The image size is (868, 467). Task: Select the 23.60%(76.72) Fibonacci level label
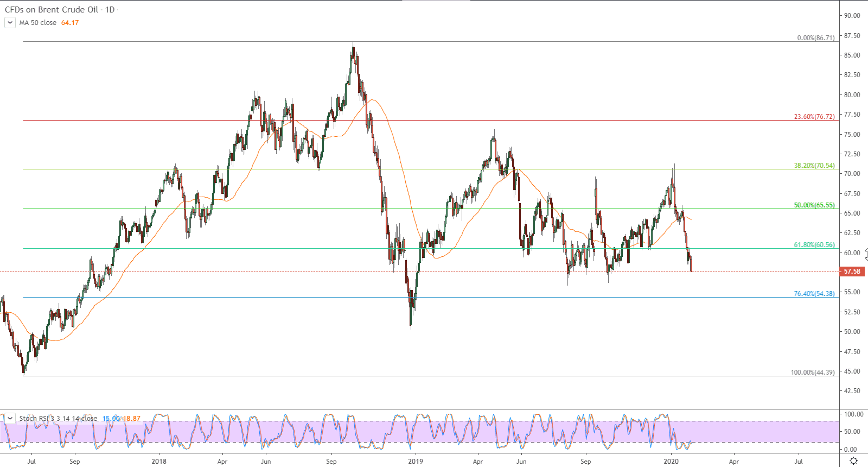coord(814,117)
